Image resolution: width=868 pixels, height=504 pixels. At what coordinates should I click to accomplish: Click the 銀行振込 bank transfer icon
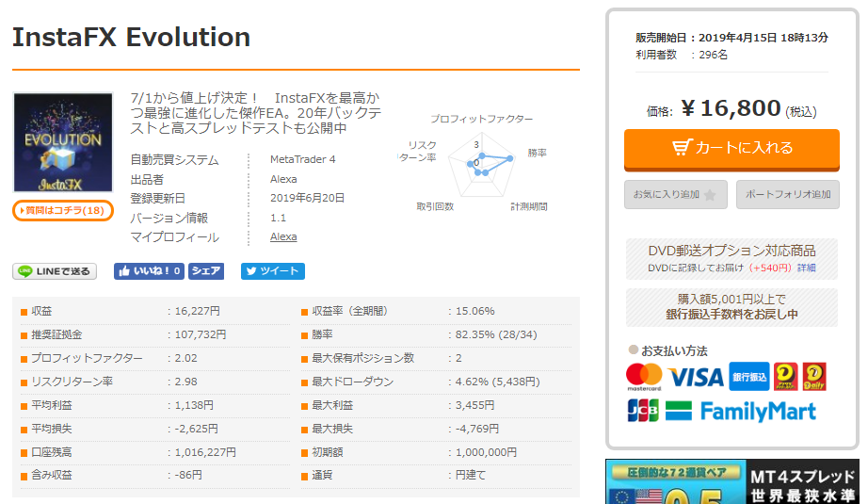tap(749, 377)
